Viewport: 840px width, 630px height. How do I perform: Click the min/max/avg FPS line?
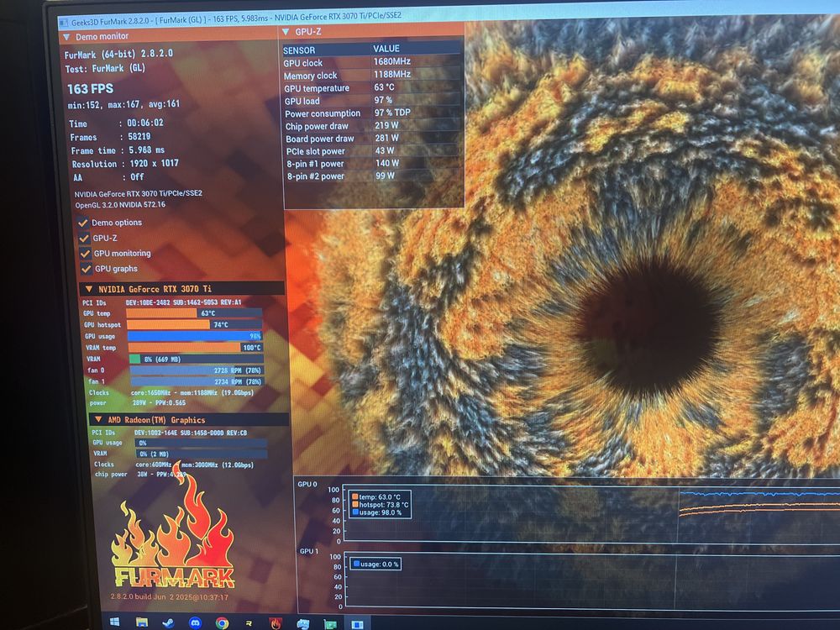coord(123,104)
